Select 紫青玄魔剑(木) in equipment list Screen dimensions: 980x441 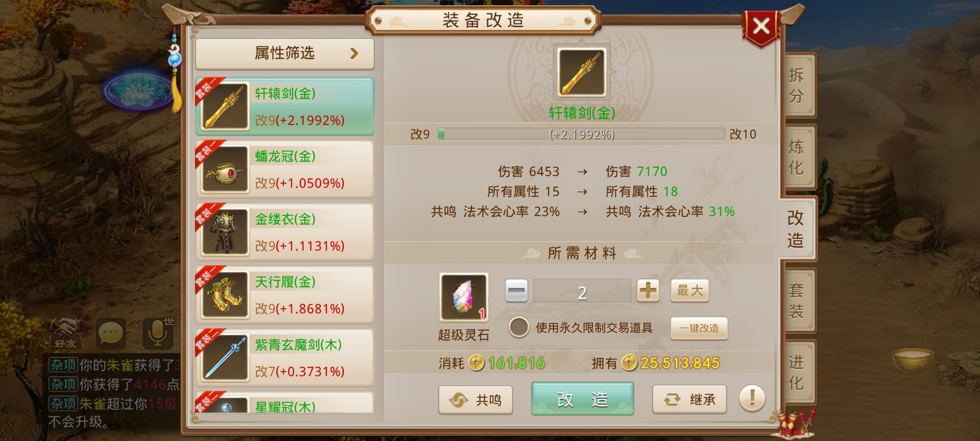[285, 358]
